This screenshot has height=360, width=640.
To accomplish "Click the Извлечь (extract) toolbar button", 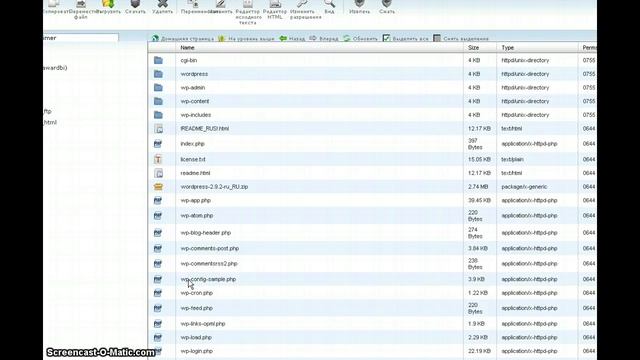I will (359, 7).
